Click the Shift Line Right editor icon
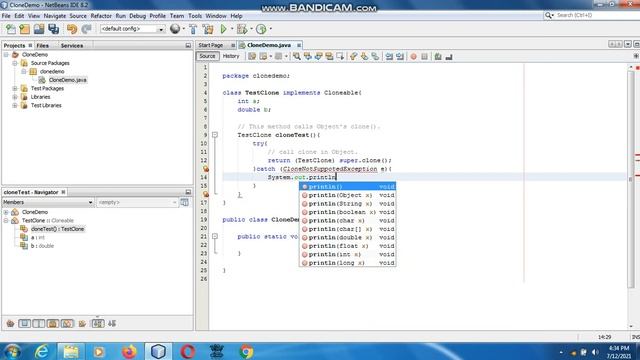This screenshot has width=640, height=360. (x=400, y=56)
